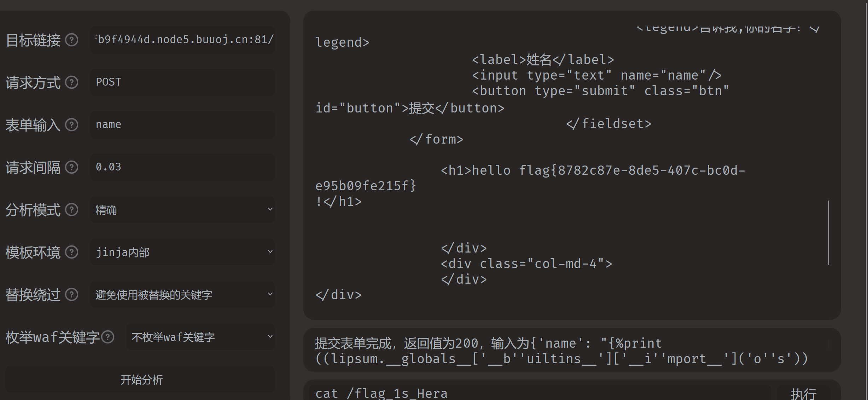
Task: Click help icon beside 表单输入 label
Action: pos(72,125)
